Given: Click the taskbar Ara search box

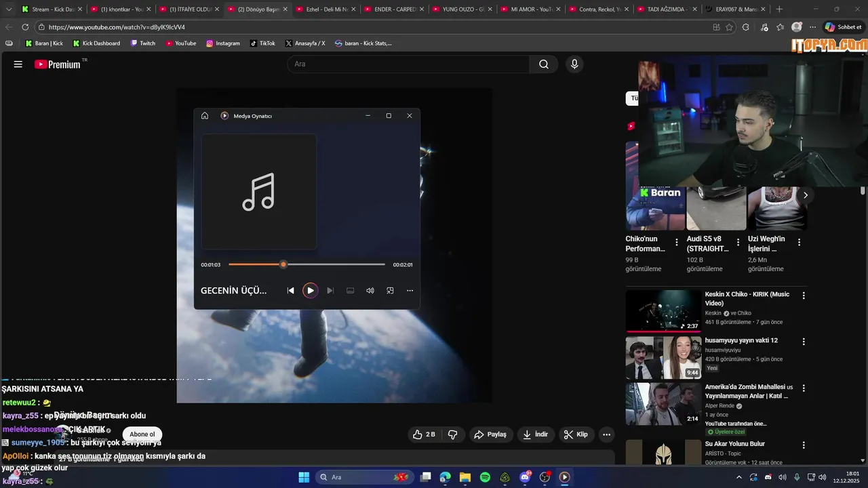Looking at the screenshot, I should click(364, 477).
